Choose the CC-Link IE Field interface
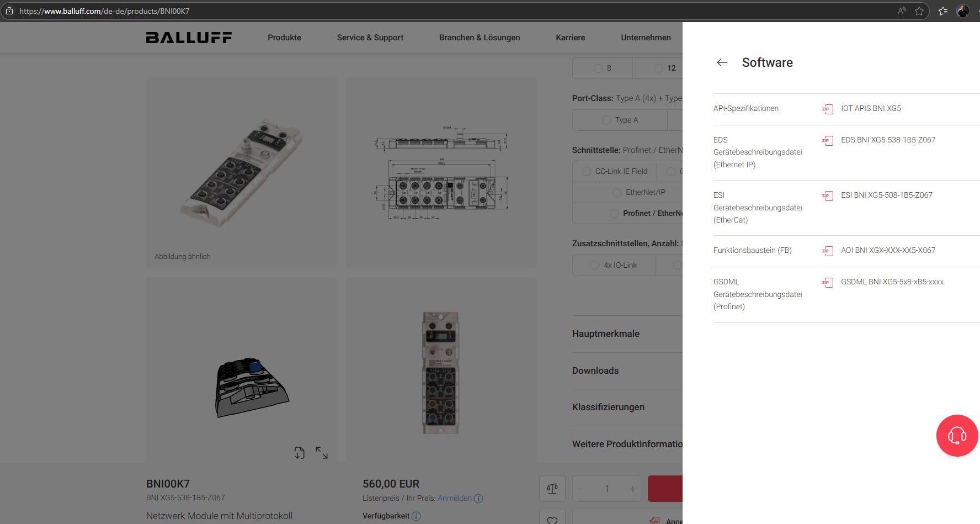 (615, 172)
